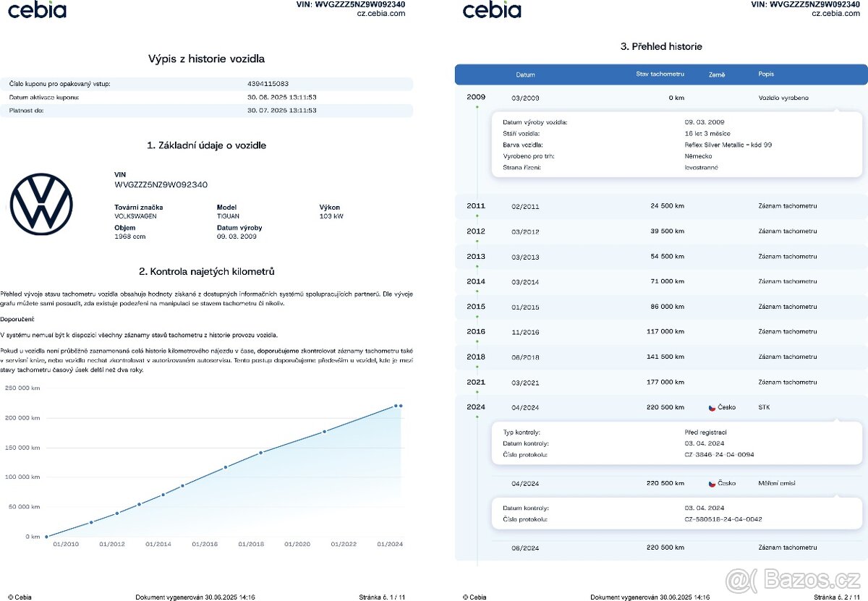Image resolution: width=868 pixels, height=601 pixels.
Task: Click the Stav tachometru column header
Action: click(x=660, y=74)
